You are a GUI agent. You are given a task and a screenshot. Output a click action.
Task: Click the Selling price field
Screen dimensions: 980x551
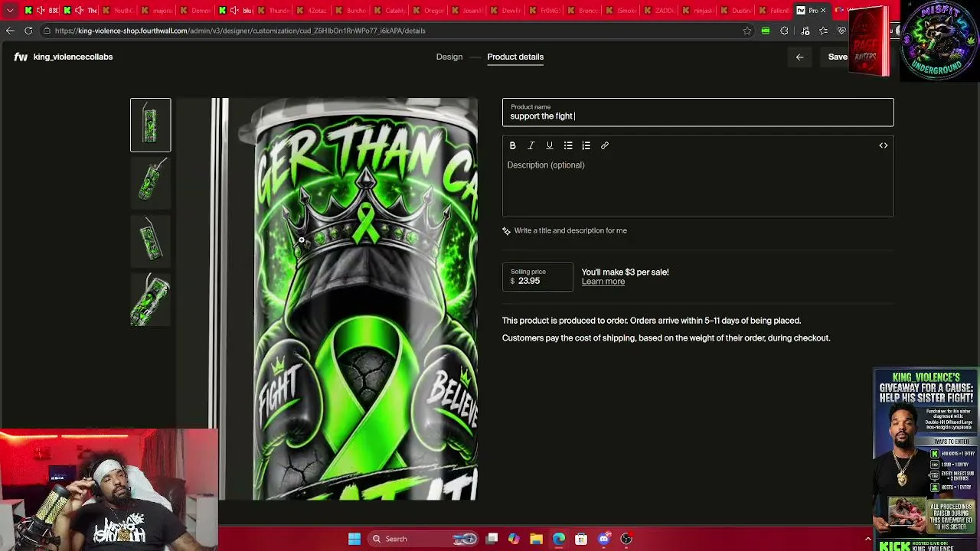(537, 277)
